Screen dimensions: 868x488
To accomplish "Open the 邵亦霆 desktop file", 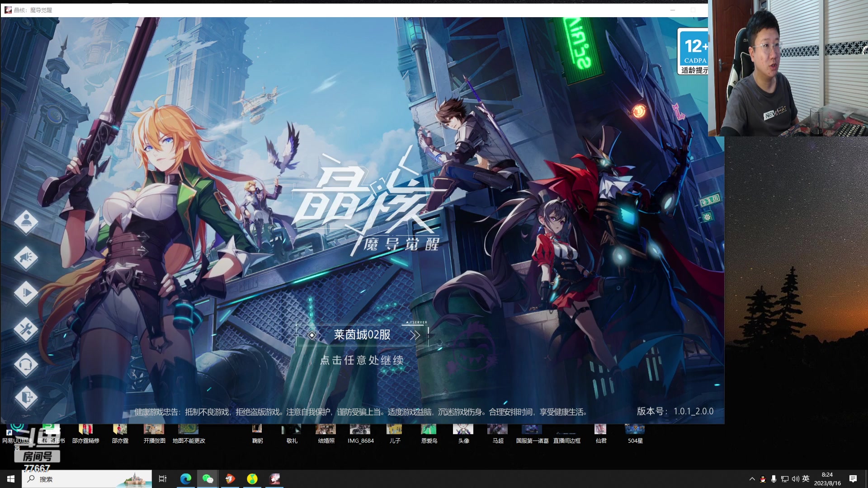I will pyautogui.click(x=120, y=434).
